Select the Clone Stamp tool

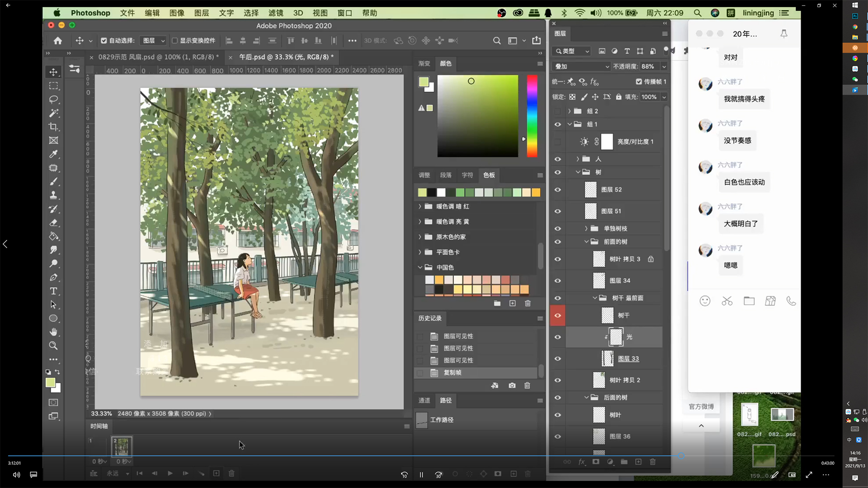click(53, 195)
